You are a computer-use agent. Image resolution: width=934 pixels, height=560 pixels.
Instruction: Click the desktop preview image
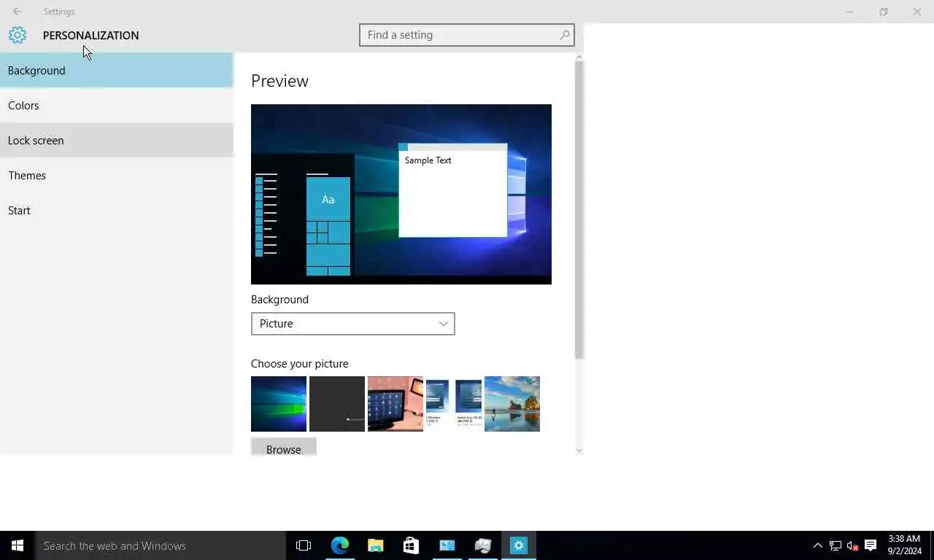click(401, 194)
